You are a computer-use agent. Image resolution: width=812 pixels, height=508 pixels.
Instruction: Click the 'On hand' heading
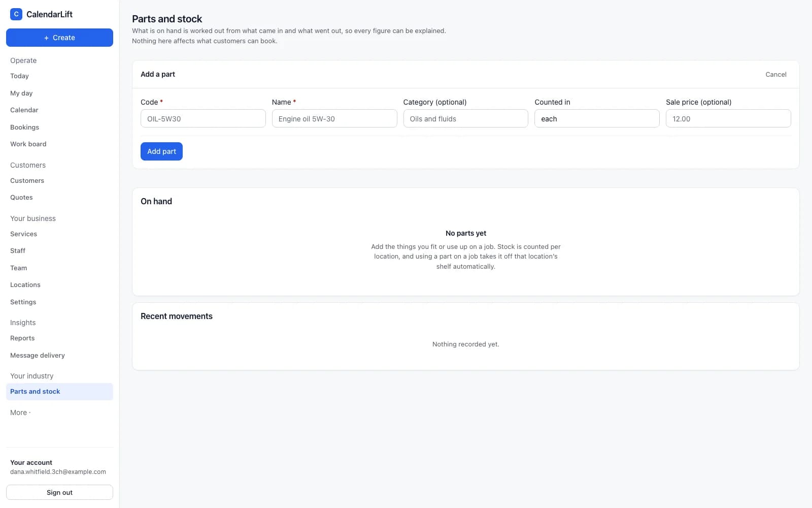coord(156,201)
